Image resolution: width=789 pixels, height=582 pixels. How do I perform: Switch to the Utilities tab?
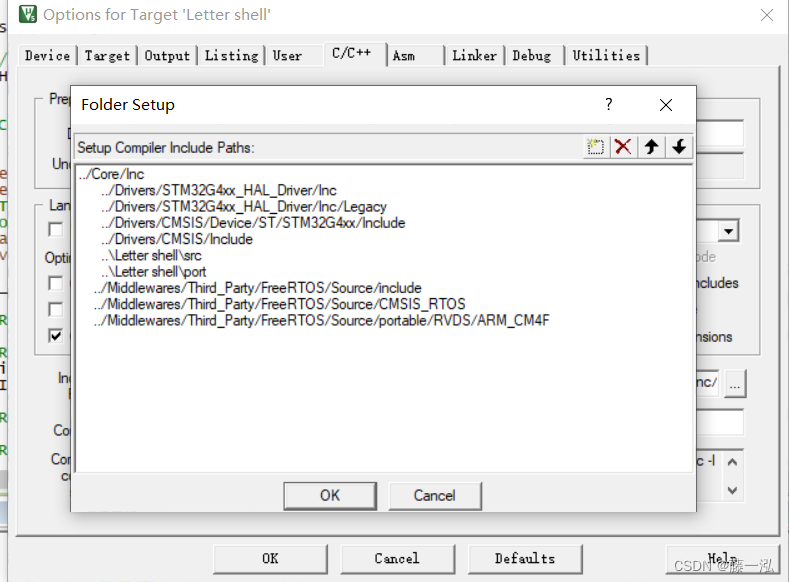[x=606, y=55]
